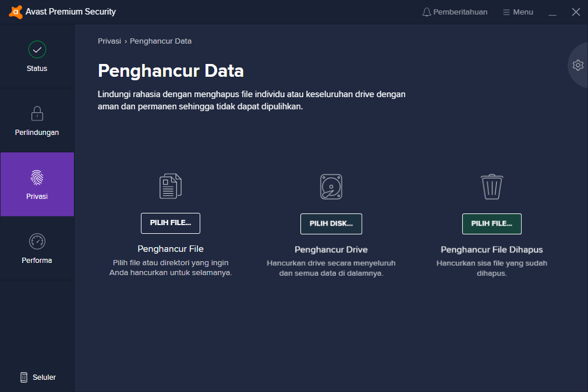The height and width of the screenshot is (392, 588).
Task: Click the Penghancur Data breadcrumb entry
Action: tap(161, 41)
